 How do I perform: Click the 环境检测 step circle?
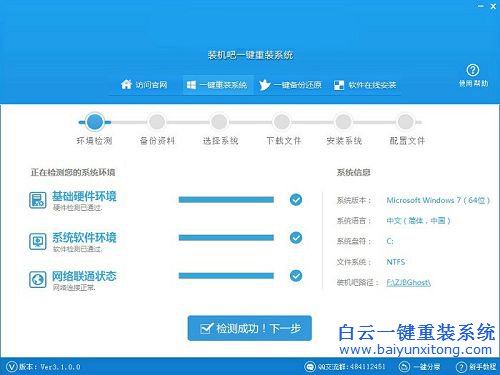pos(95,122)
